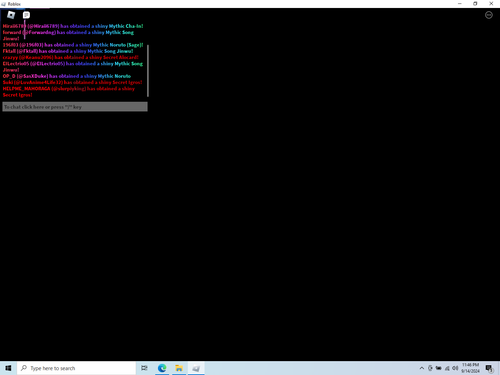Click the chat input field
500x375 pixels.
click(x=75, y=107)
